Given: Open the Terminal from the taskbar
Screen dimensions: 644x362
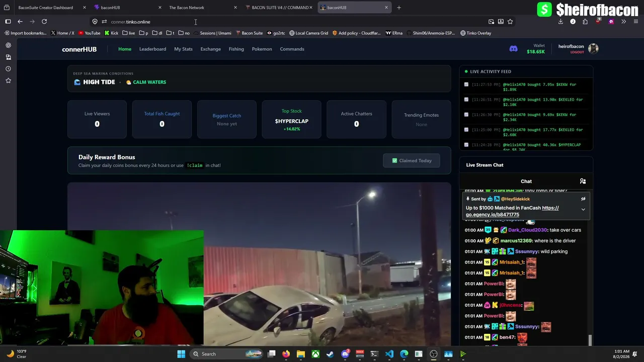Looking at the screenshot, I should point(374,354).
